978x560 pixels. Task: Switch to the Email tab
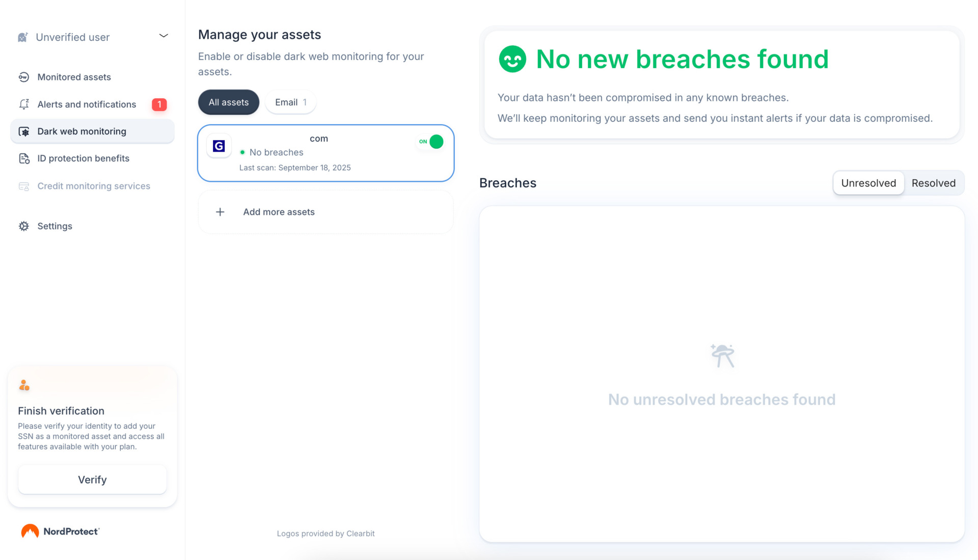(x=290, y=102)
